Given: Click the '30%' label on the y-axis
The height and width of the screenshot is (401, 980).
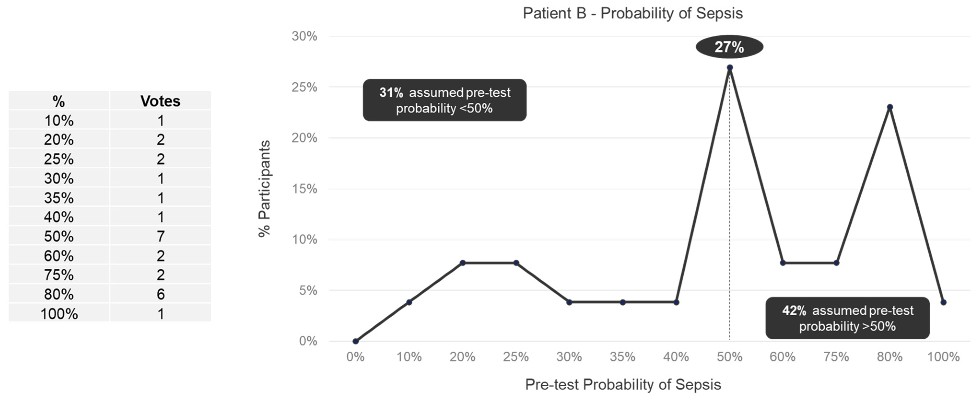Looking at the screenshot, I should click(x=304, y=36).
